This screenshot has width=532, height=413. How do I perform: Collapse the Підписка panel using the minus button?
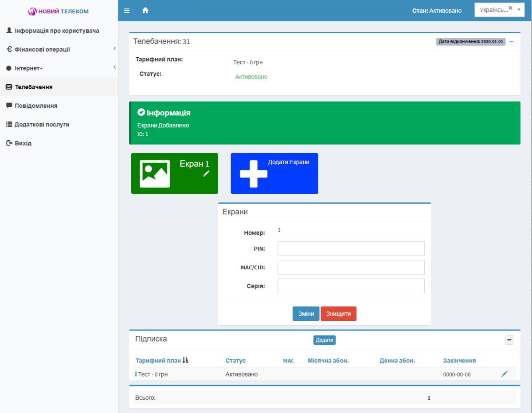click(509, 340)
